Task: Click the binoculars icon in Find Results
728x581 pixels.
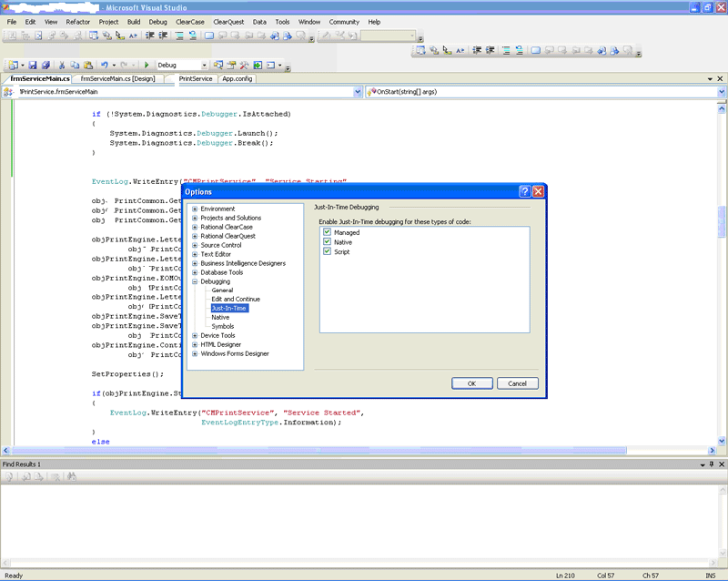Action: pos(71,476)
